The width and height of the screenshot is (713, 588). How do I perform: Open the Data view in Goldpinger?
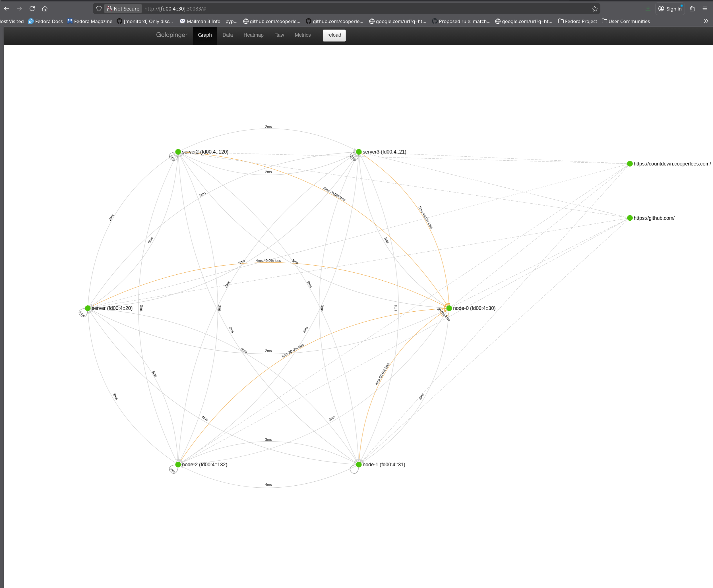click(x=227, y=35)
